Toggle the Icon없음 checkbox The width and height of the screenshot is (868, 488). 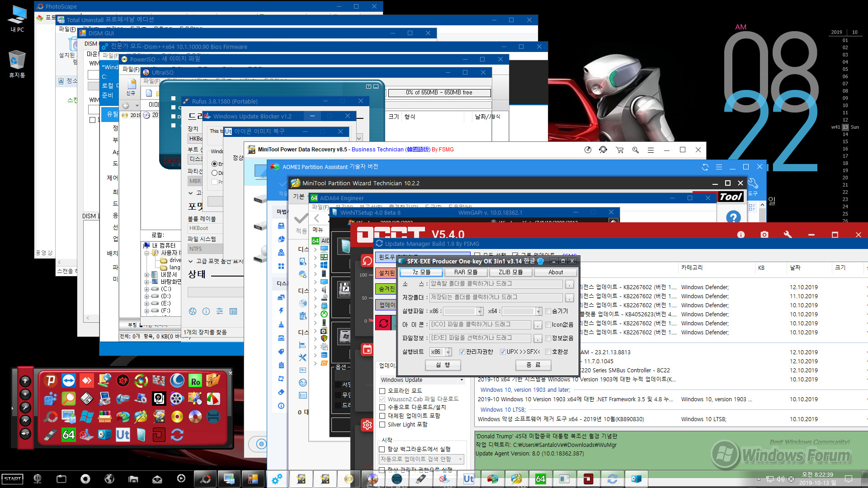[x=548, y=325]
